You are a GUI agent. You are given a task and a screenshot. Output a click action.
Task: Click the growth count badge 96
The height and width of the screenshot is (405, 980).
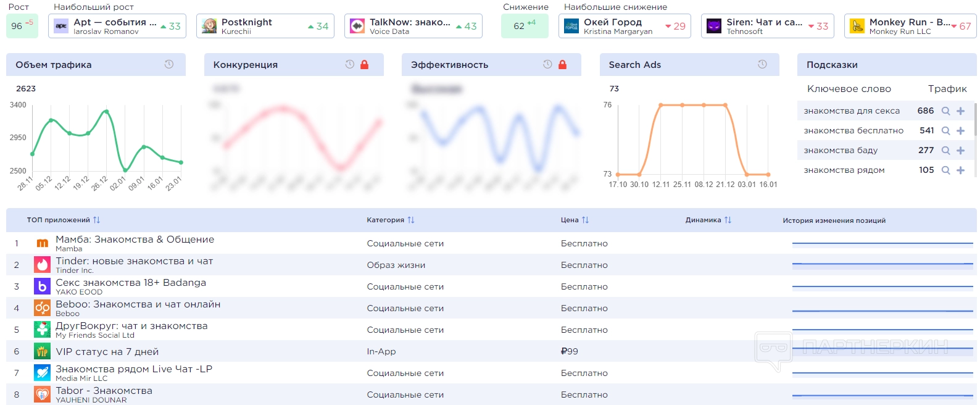[x=22, y=26]
